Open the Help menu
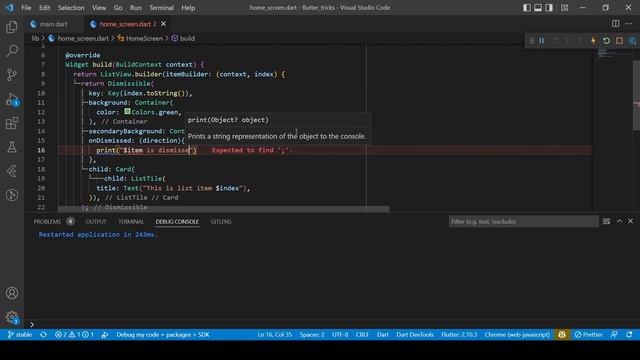640x360 pixels. coord(188,8)
